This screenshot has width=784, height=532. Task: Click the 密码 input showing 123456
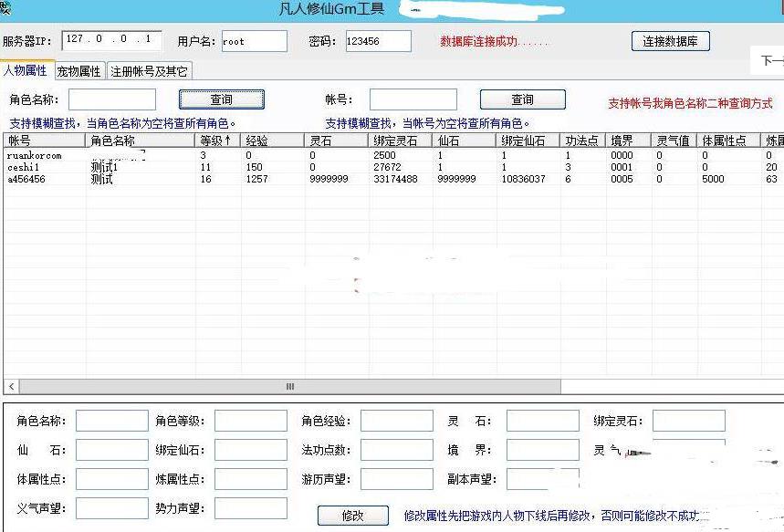click(375, 40)
